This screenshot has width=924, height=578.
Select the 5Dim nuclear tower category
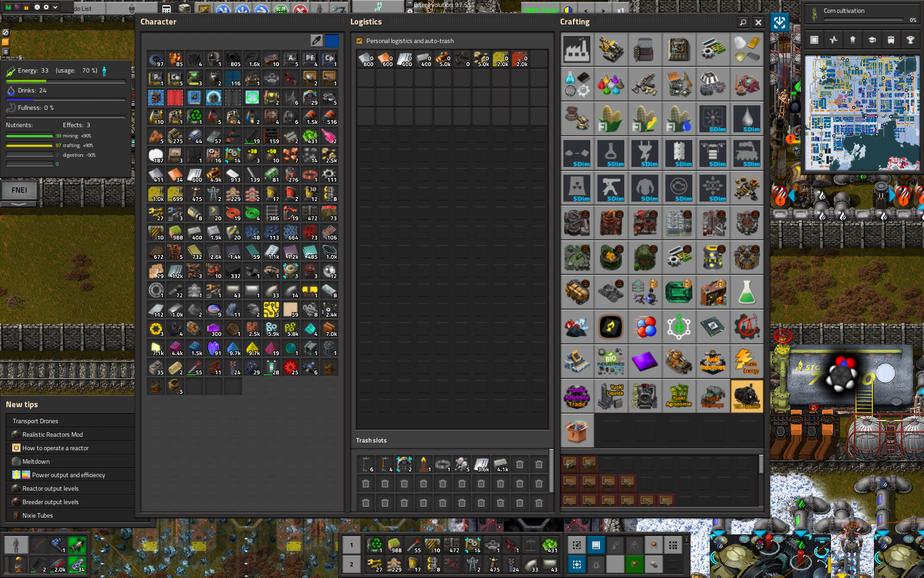pos(577,188)
